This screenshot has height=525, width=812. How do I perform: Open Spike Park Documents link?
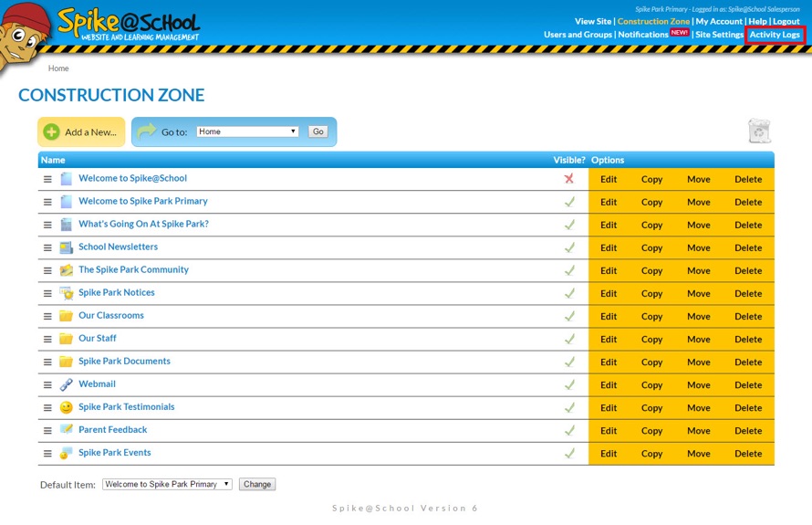click(124, 362)
